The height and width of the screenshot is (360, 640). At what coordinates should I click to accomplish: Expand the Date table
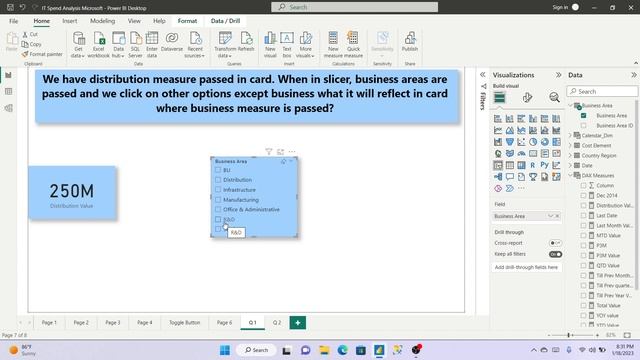(570, 165)
